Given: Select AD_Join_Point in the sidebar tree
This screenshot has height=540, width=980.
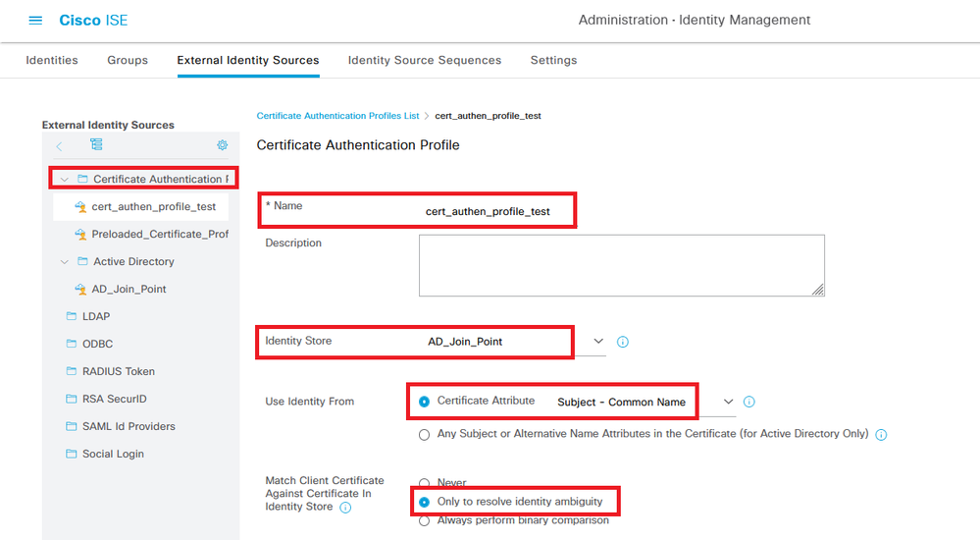Looking at the screenshot, I should pyautogui.click(x=129, y=289).
